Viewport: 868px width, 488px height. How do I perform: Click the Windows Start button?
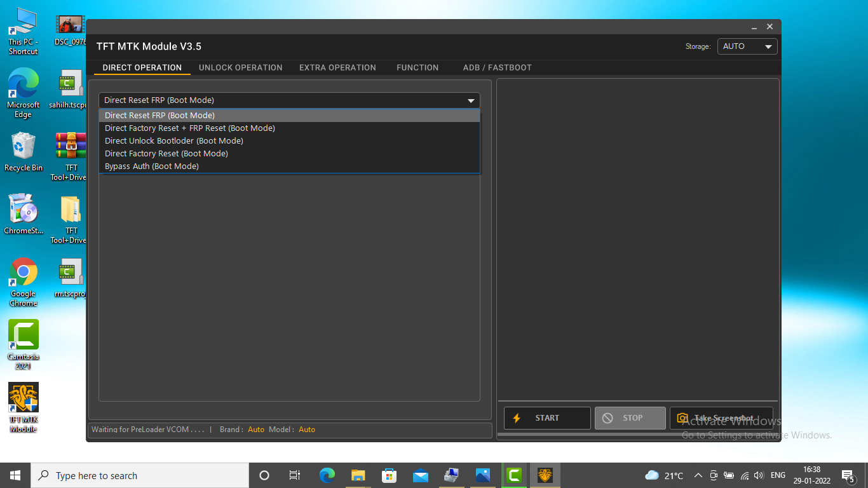tap(15, 475)
